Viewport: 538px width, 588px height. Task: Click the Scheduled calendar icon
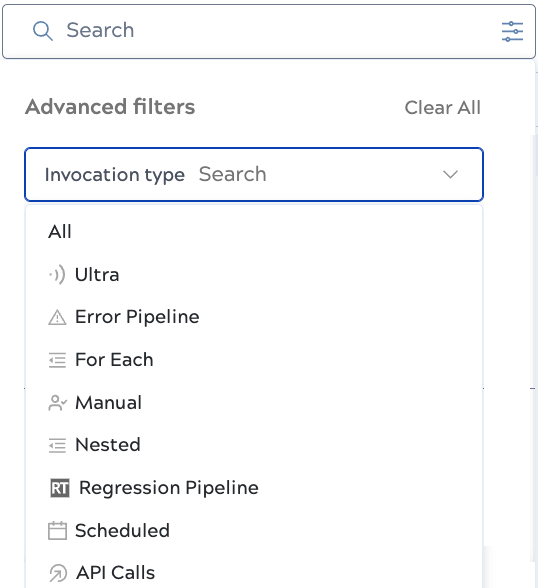click(x=57, y=531)
